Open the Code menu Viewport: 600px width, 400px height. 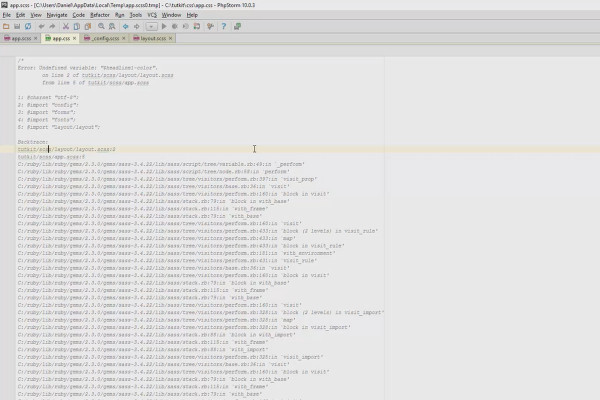pos(78,15)
